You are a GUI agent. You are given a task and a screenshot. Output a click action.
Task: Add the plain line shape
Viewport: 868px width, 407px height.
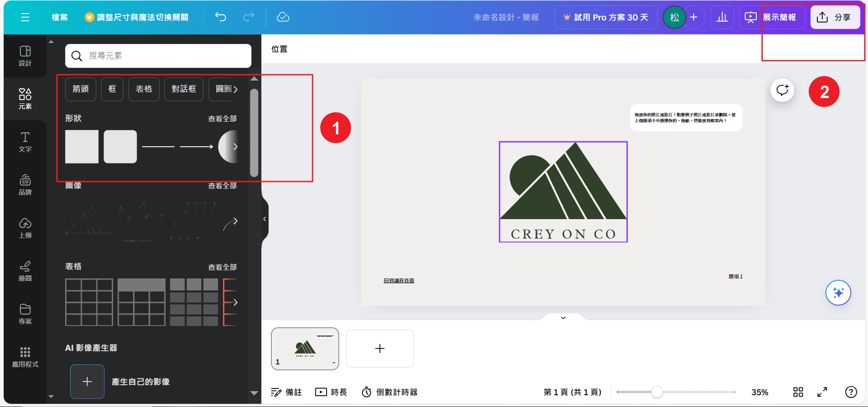click(x=158, y=147)
